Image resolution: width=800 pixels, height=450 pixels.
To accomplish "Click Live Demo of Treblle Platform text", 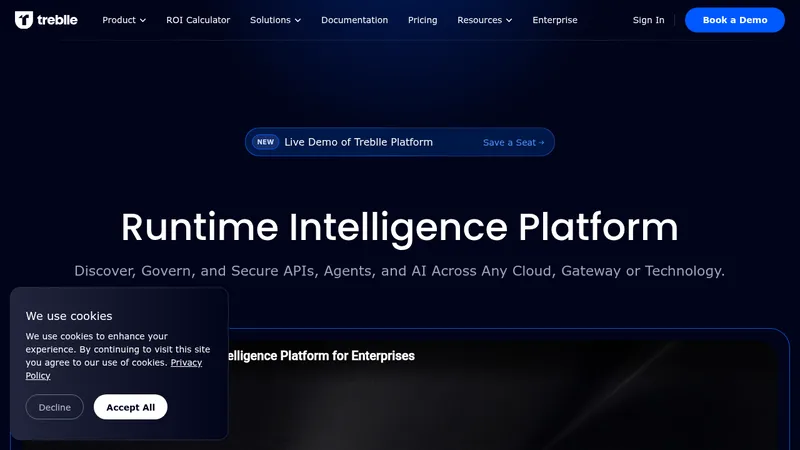I will click(x=358, y=142).
